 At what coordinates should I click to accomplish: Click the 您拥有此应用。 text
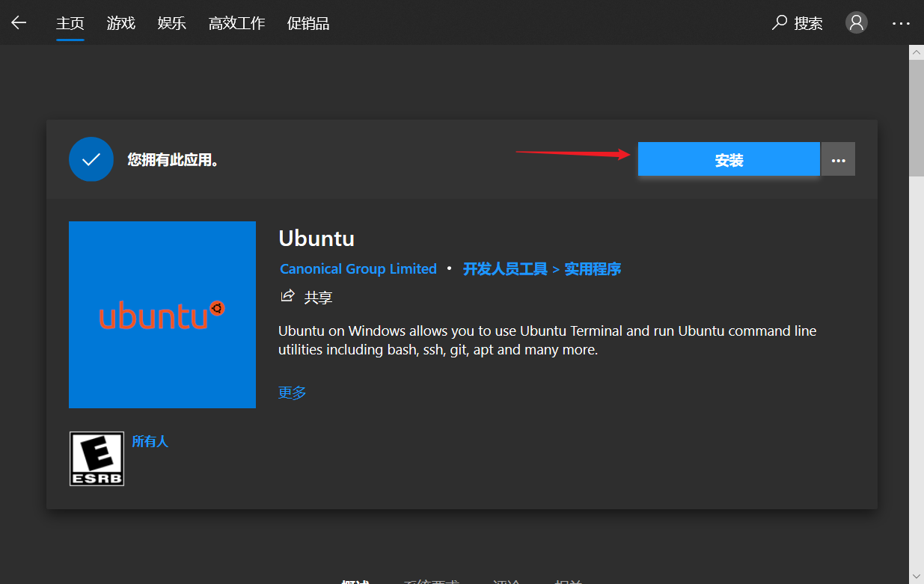click(x=173, y=159)
